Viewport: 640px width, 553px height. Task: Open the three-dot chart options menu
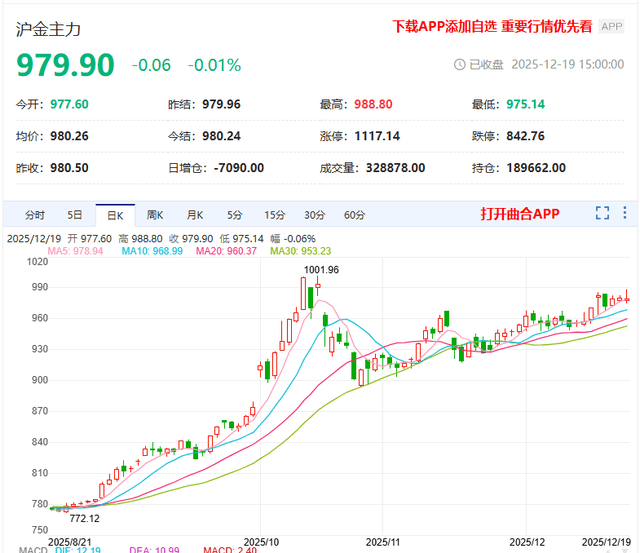coord(624,213)
